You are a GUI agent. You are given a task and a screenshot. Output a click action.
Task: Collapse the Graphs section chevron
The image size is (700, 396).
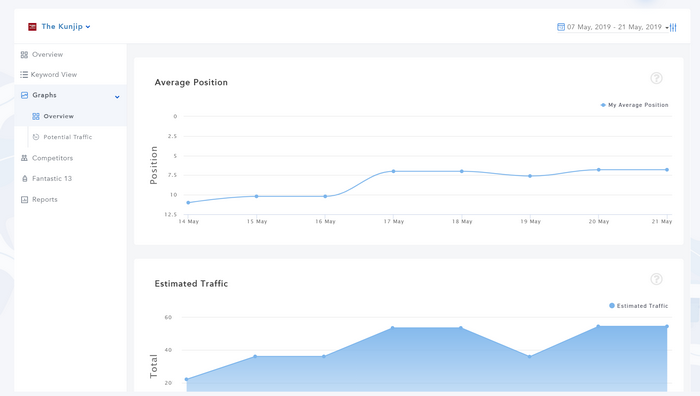(117, 97)
